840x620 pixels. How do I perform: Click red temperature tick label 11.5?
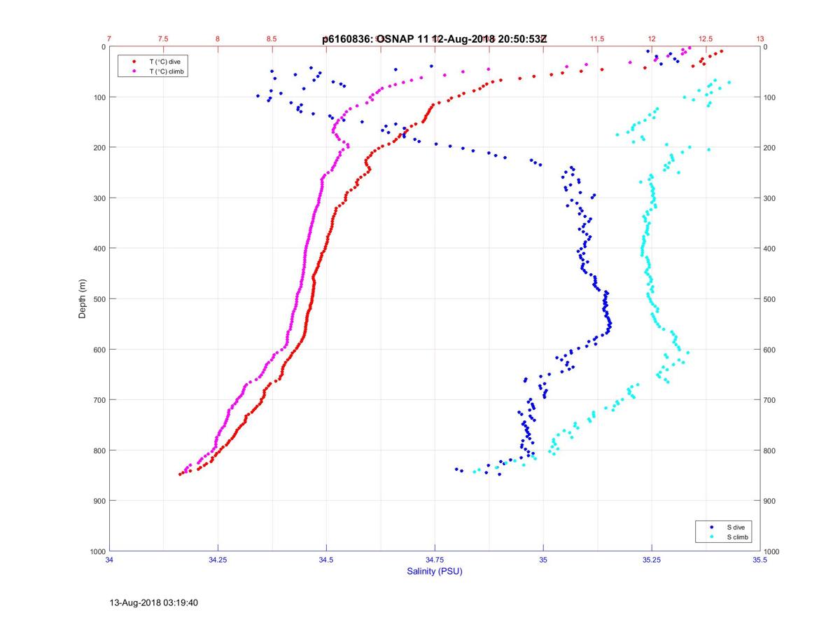597,39
